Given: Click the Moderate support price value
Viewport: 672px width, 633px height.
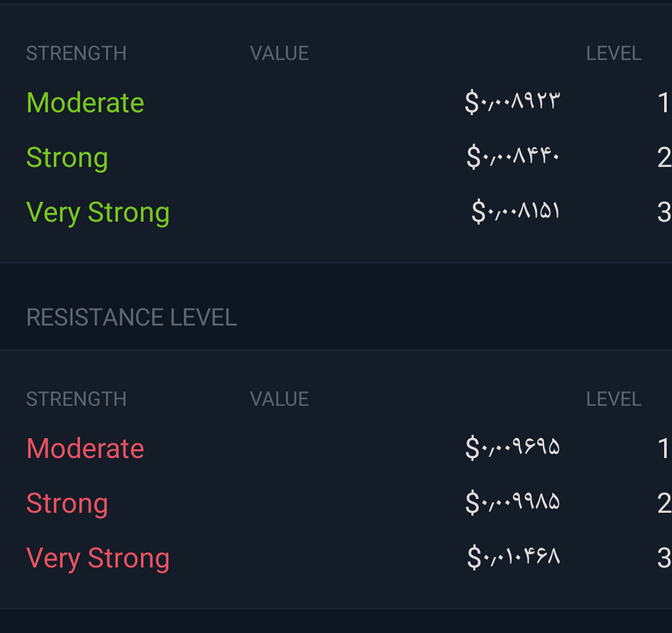Looking at the screenshot, I should click(x=513, y=102).
